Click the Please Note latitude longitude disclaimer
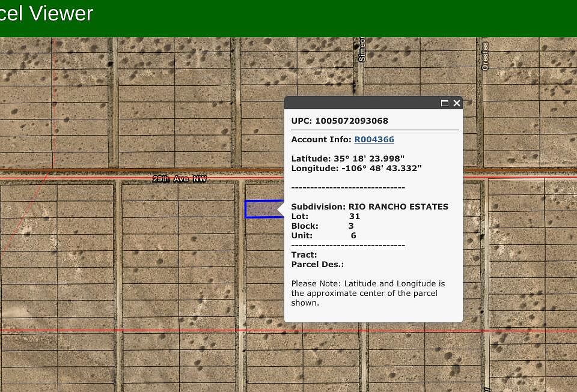The width and height of the screenshot is (577, 392). coord(368,293)
